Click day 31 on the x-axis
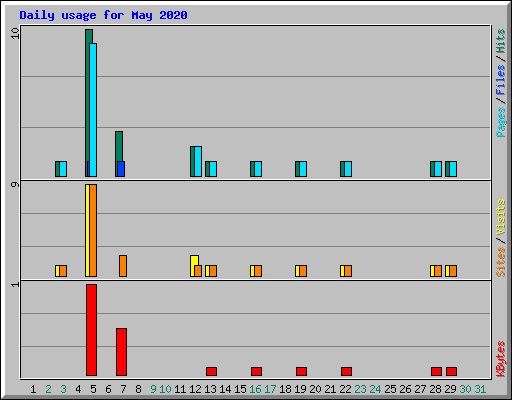 (480, 389)
